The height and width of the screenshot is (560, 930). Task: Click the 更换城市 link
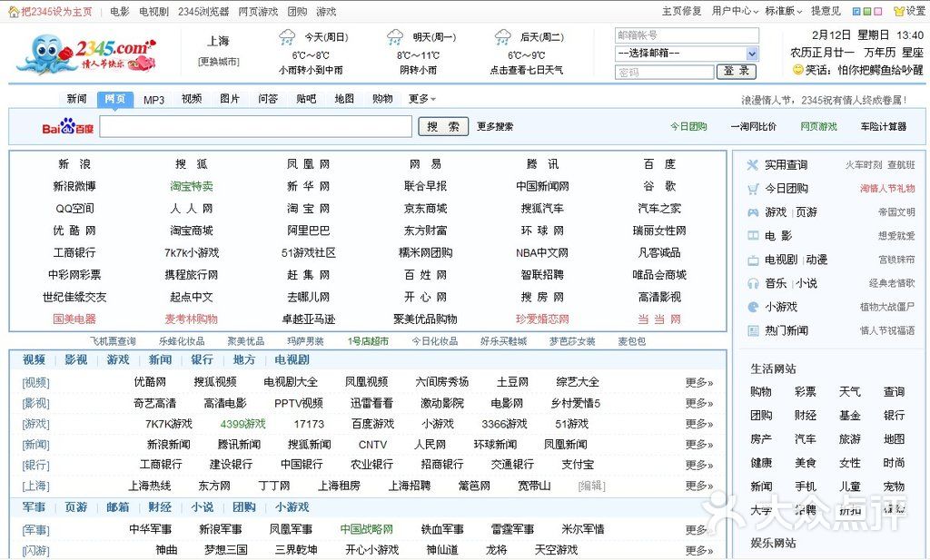218,62
